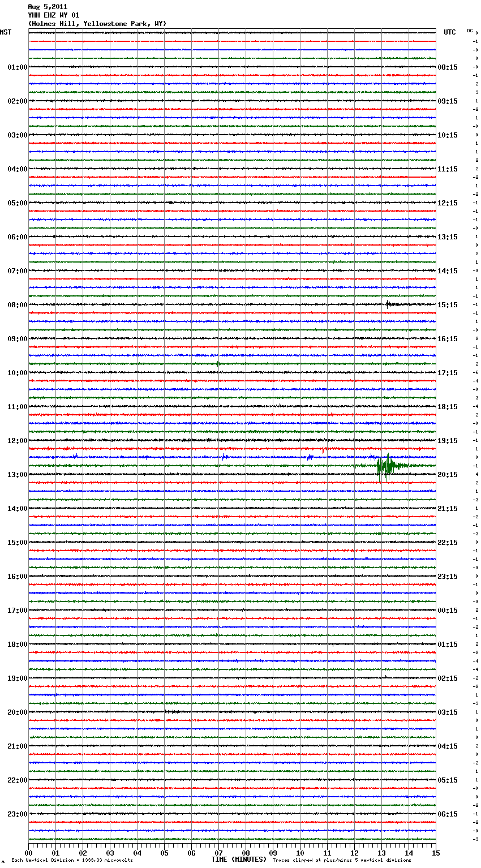The width and height of the screenshot is (481, 868).
Task: Click the 'Aug 5,2011' date header
Action: point(48,7)
